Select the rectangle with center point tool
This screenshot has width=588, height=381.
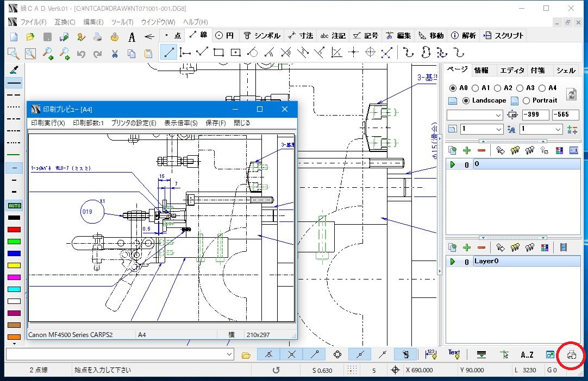235,52
